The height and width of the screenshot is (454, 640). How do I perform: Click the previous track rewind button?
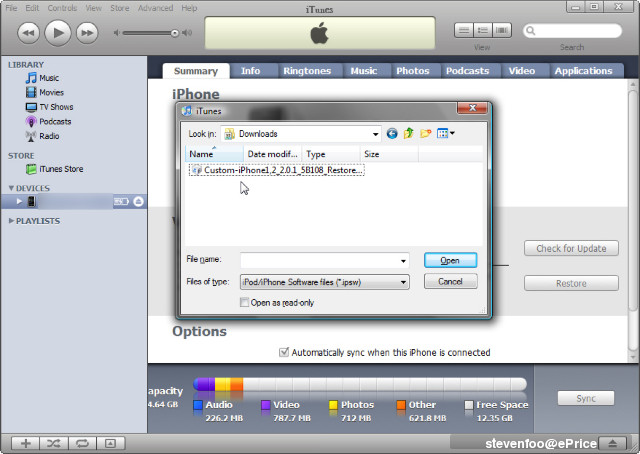pos(29,33)
